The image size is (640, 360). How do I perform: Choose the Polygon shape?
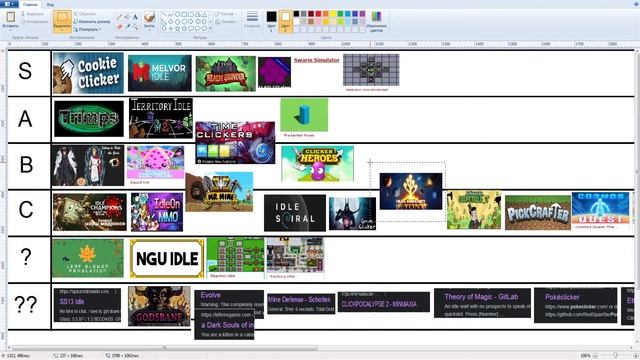click(198, 14)
